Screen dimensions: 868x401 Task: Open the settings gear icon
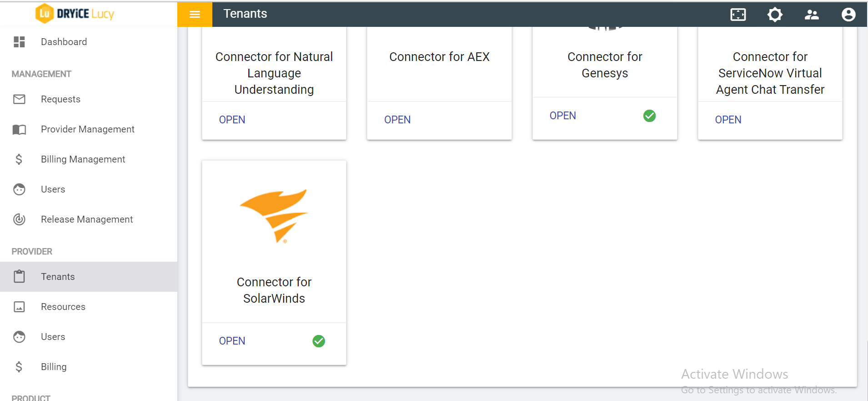(775, 15)
